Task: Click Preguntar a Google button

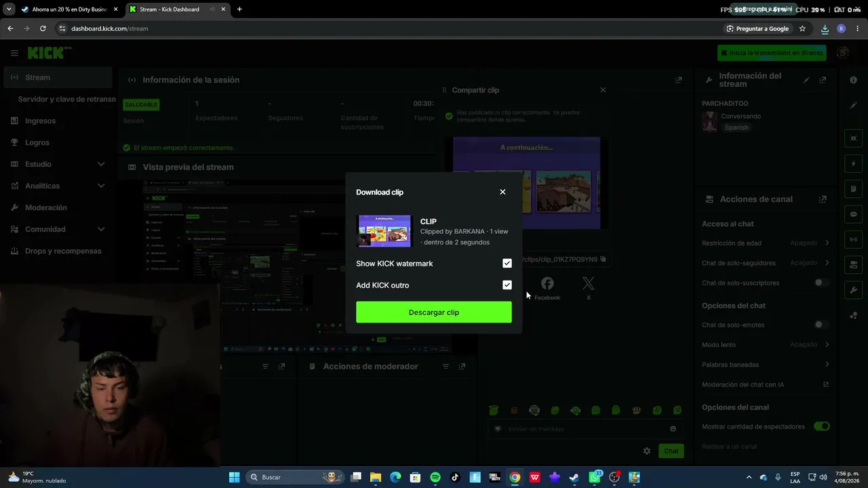Action: [757, 28]
